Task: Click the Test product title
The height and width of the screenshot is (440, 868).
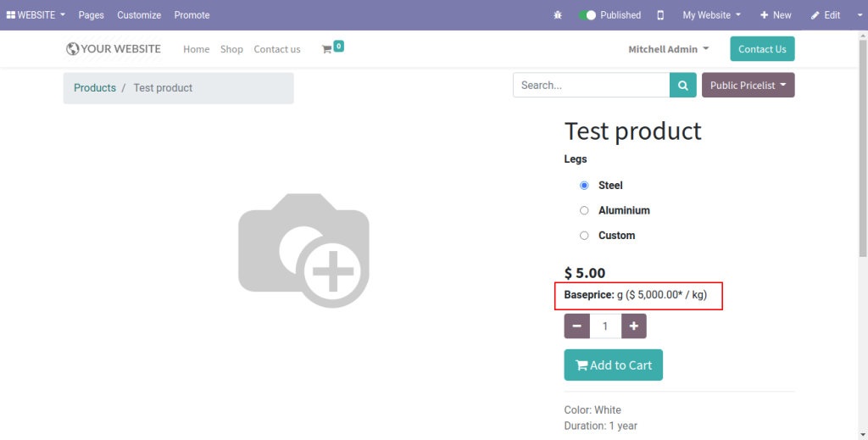Action: pyautogui.click(x=632, y=131)
